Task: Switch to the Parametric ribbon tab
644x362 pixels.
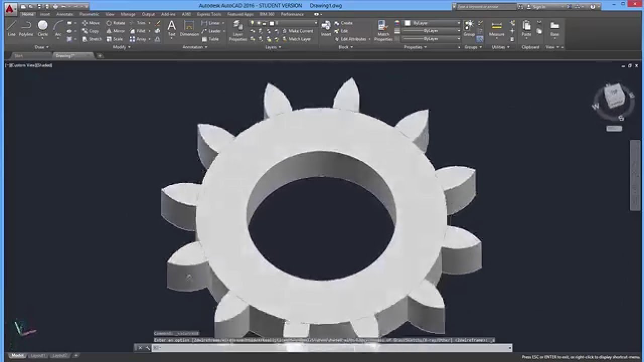Action: click(x=89, y=15)
